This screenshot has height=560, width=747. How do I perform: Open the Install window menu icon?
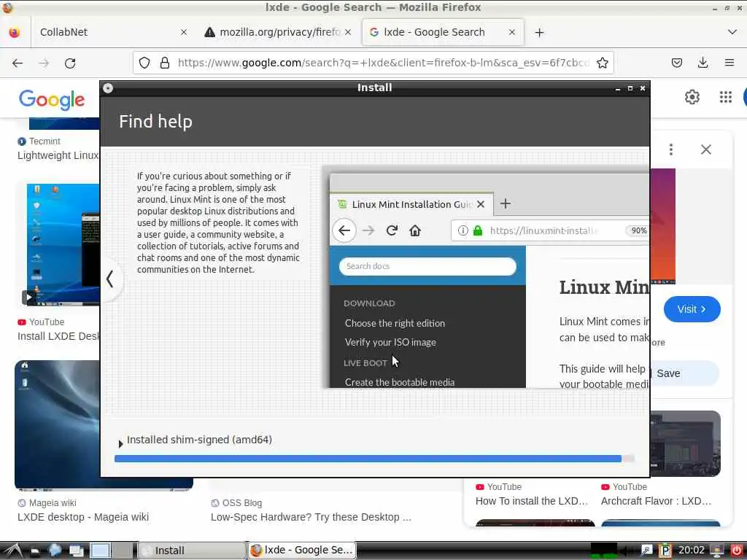(x=108, y=88)
